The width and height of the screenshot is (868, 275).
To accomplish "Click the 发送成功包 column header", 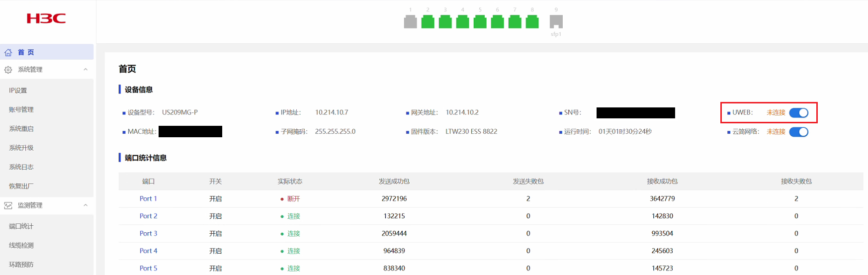I will pos(394,182).
